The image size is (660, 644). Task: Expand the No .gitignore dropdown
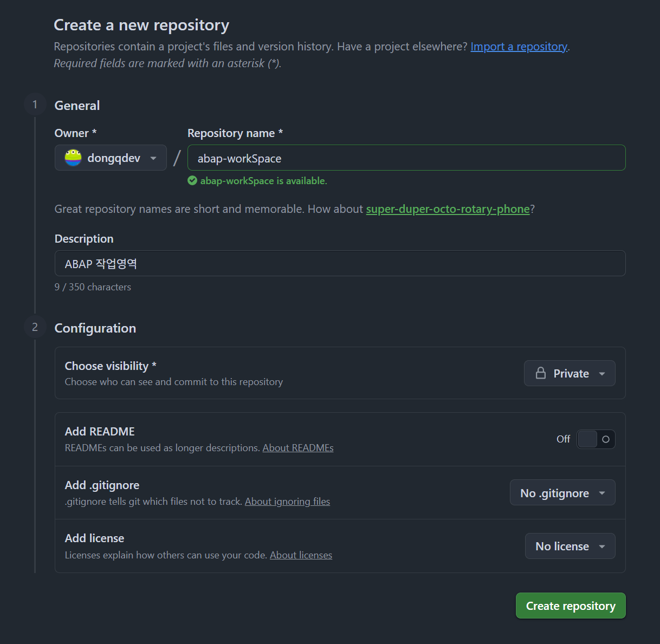pos(562,493)
